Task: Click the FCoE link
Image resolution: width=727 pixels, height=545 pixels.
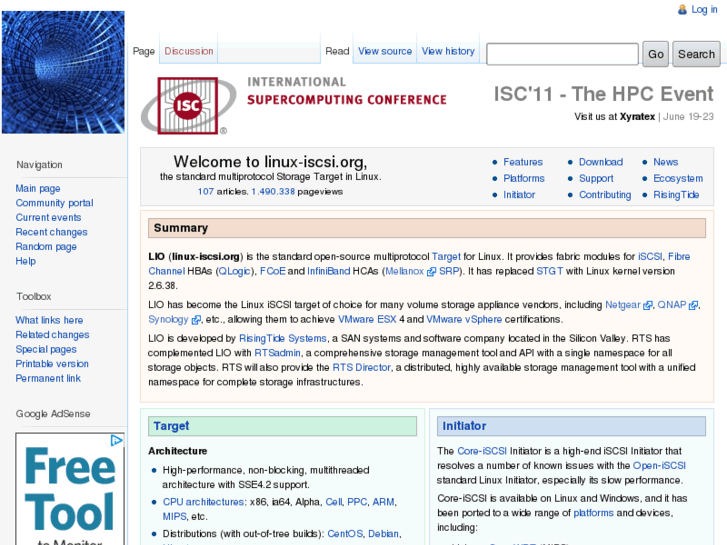Action: [273, 271]
